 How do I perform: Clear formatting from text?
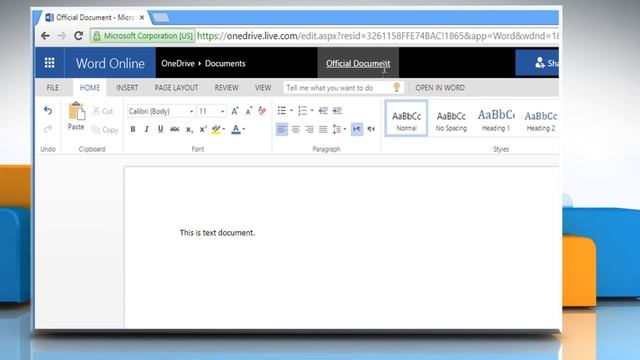coord(262,111)
